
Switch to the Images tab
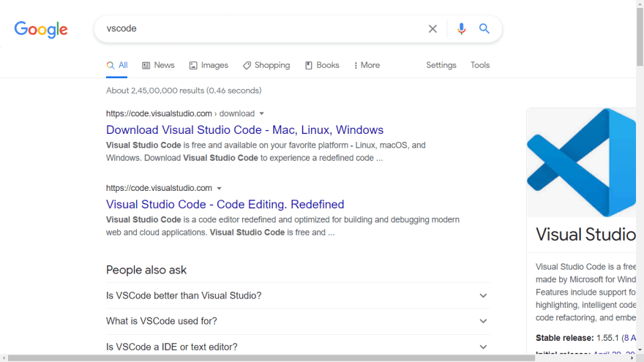click(x=209, y=65)
